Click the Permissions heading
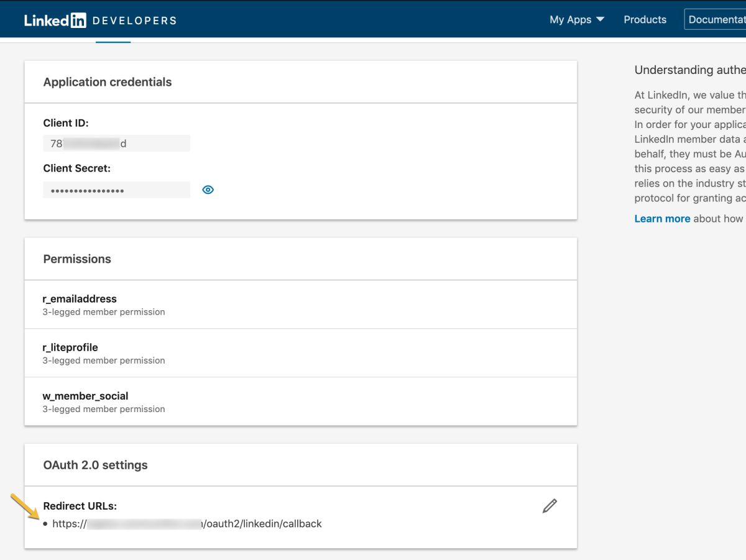 point(77,259)
